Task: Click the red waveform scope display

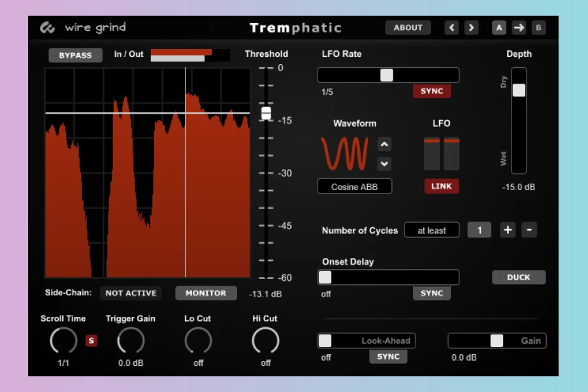Action: [x=148, y=173]
